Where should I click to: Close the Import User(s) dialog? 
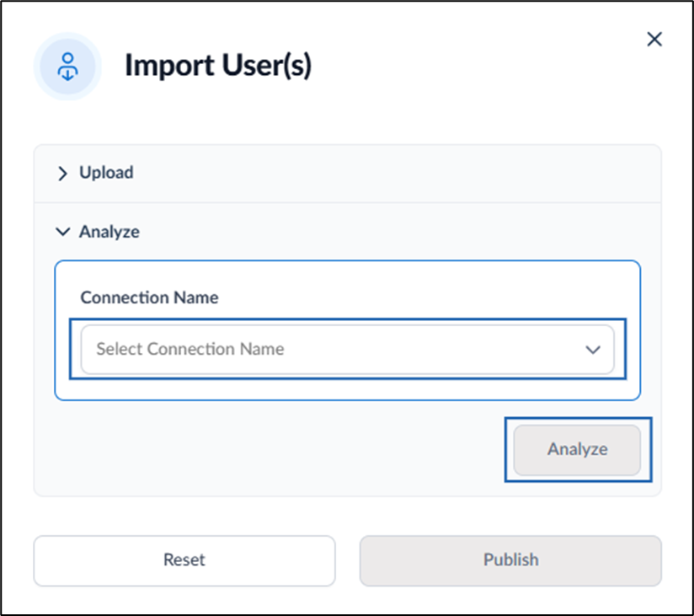point(654,39)
